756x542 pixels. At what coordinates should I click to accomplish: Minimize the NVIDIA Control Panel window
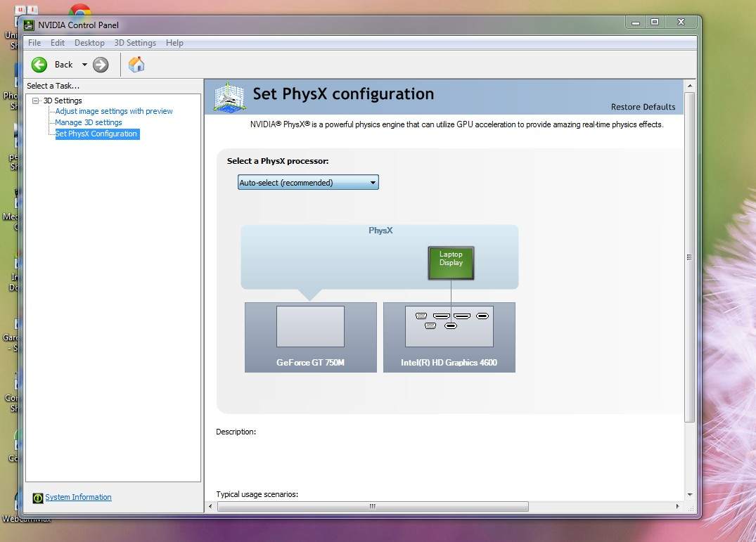pos(636,22)
